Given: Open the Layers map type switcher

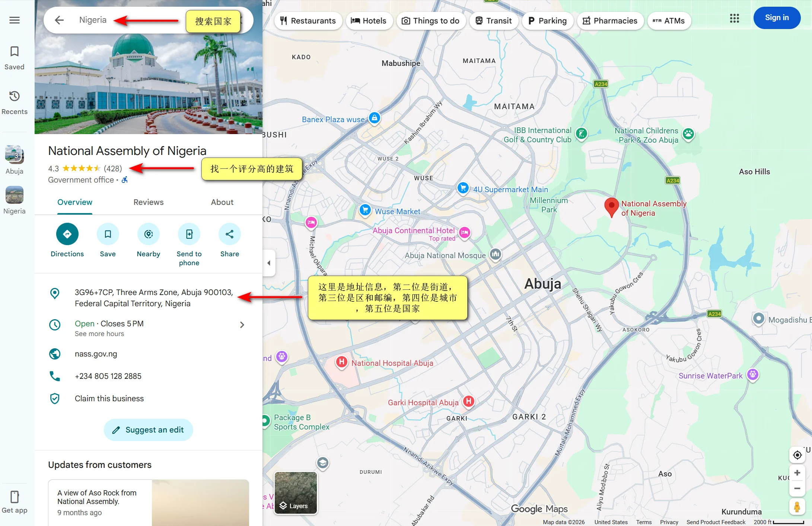Looking at the screenshot, I should tap(296, 493).
